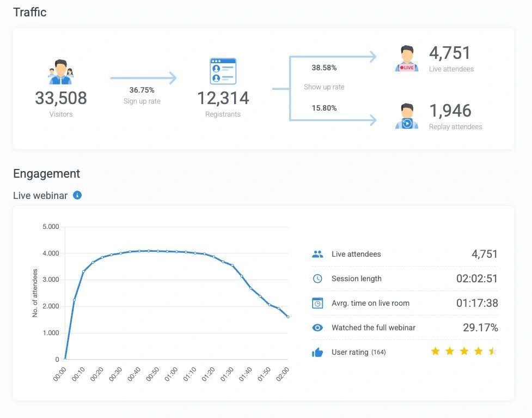Click the calendar-clock icon beside Avrg. time
The height and width of the screenshot is (418, 532).
tap(317, 303)
